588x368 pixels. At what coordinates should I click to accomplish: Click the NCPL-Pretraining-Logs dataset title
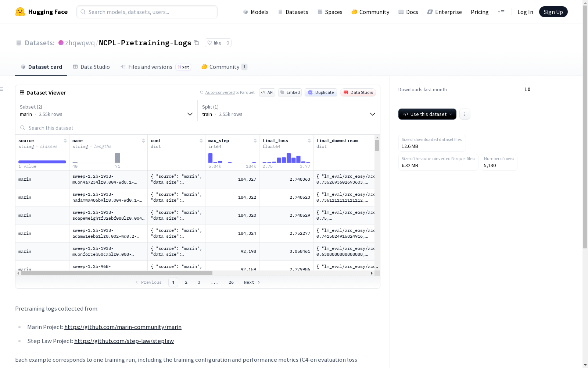(x=145, y=43)
